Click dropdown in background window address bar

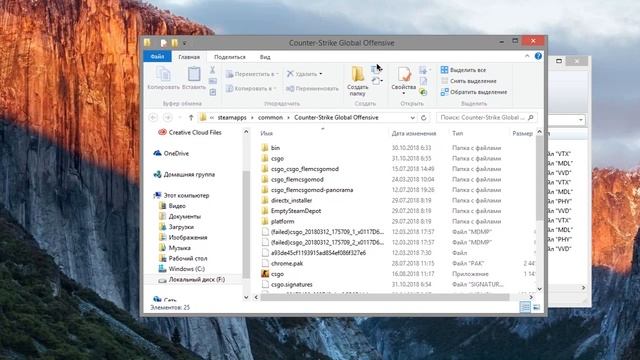point(580,120)
